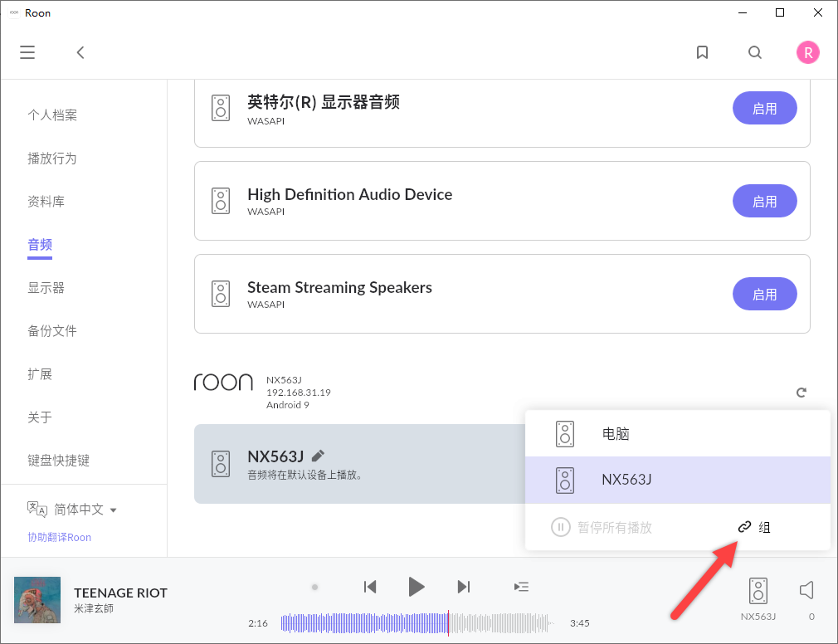
Task: Open 显示器 settings tab
Action: click(46, 287)
